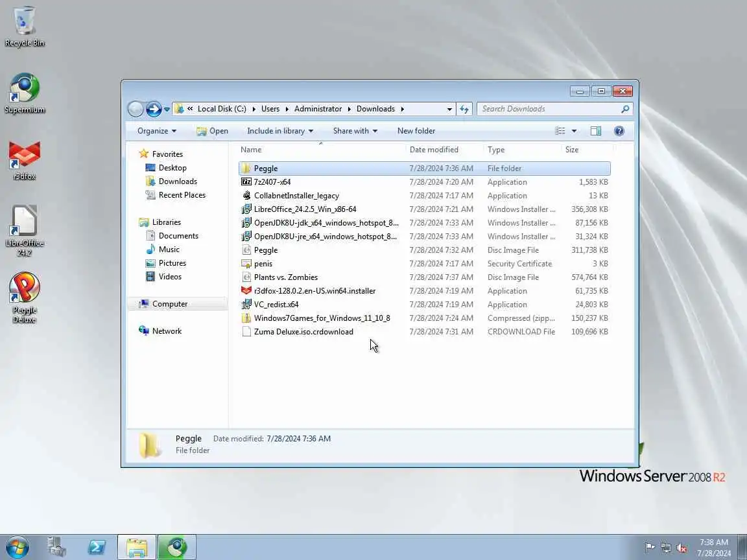Sort by the Type column header
The width and height of the screenshot is (747, 560).
click(x=523, y=150)
